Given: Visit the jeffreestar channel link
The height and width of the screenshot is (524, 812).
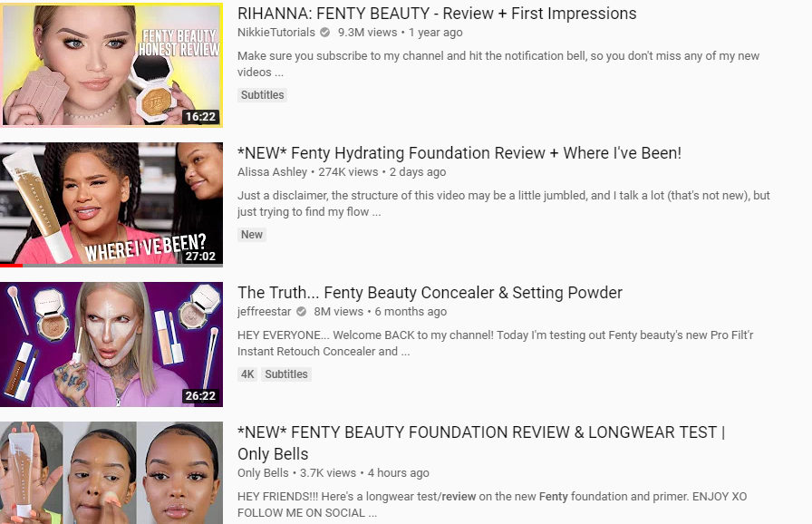Looking at the screenshot, I should point(264,312).
